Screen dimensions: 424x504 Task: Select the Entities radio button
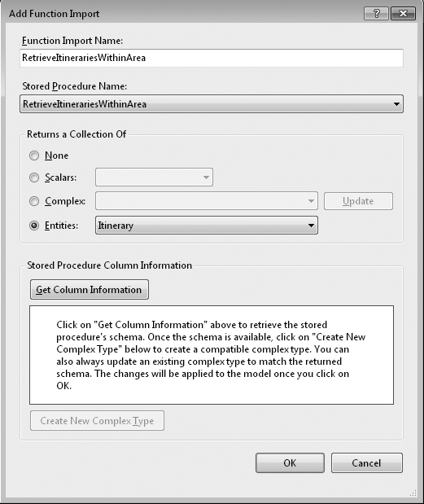pyautogui.click(x=34, y=226)
